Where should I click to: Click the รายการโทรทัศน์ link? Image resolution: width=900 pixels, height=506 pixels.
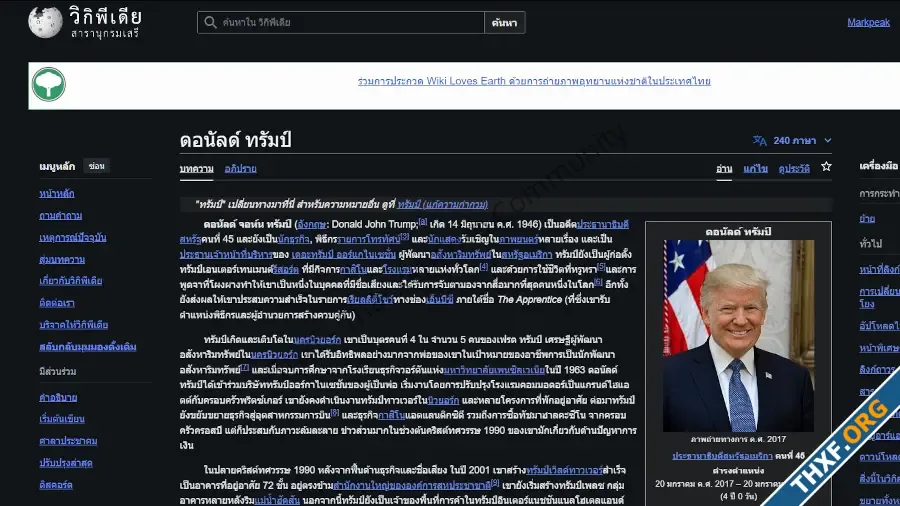click(x=368, y=239)
